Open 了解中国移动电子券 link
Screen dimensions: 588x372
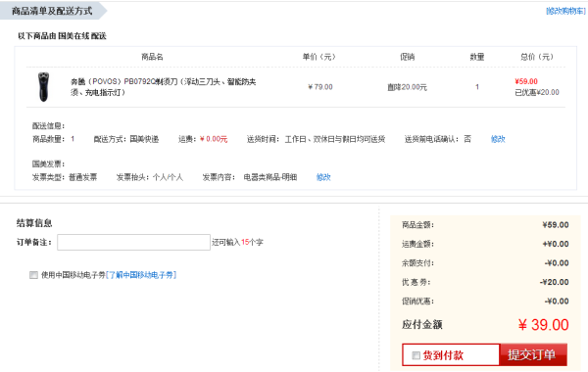click(x=141, y=275)
